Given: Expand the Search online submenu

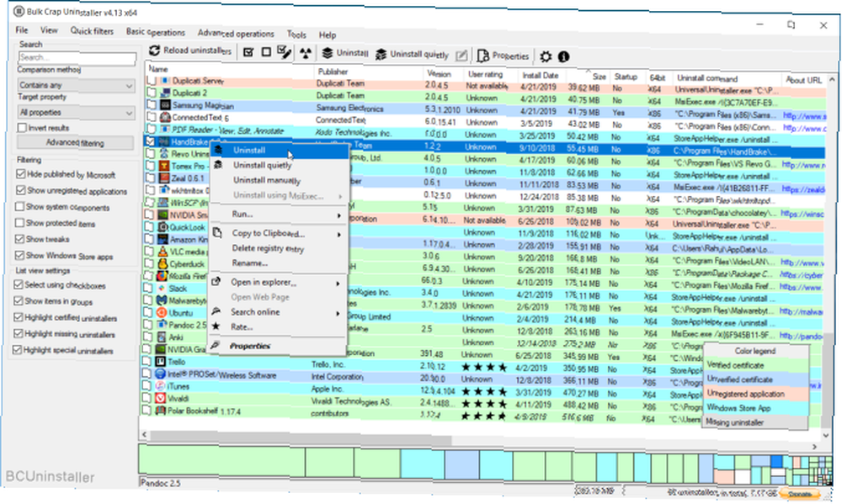Looking at the screenshot, I should 278,312.
